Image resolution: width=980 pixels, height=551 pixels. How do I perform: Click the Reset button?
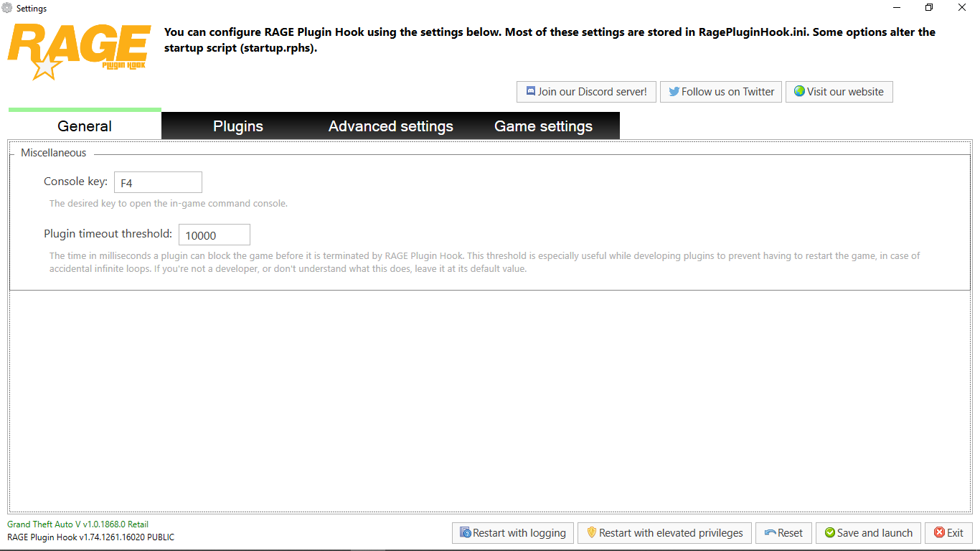tap(783, 533)
